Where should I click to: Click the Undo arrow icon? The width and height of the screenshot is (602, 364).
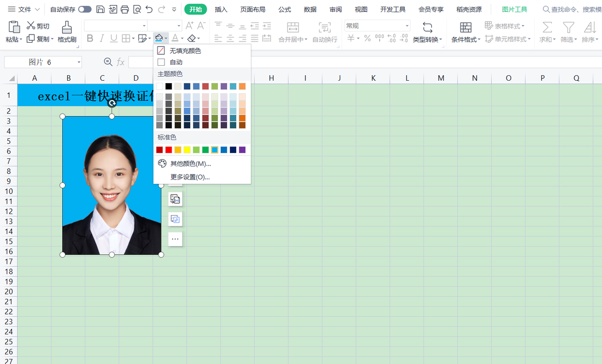pos(149,10)
